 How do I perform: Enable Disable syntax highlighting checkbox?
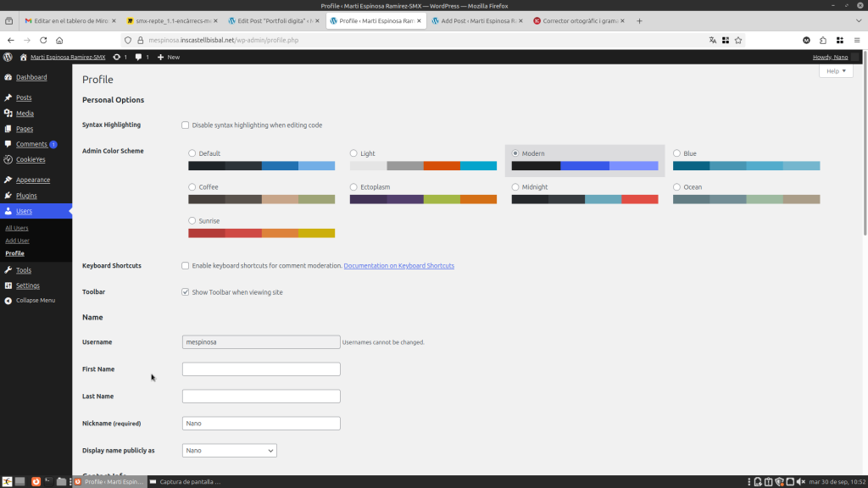(x=186, y=125)
